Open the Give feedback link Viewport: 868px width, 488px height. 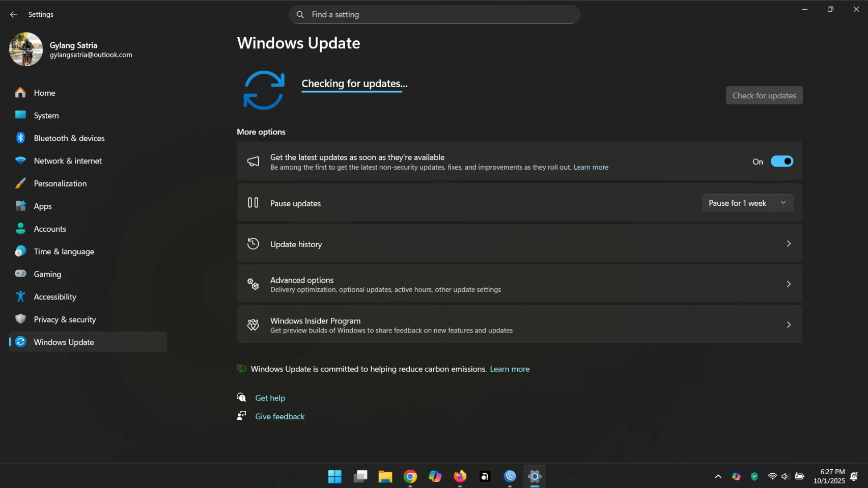tap(279, 417)
